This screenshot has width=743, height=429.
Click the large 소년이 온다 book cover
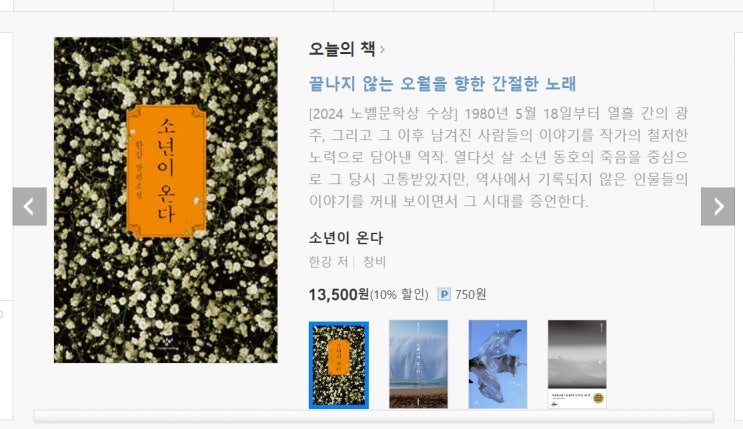166,200
